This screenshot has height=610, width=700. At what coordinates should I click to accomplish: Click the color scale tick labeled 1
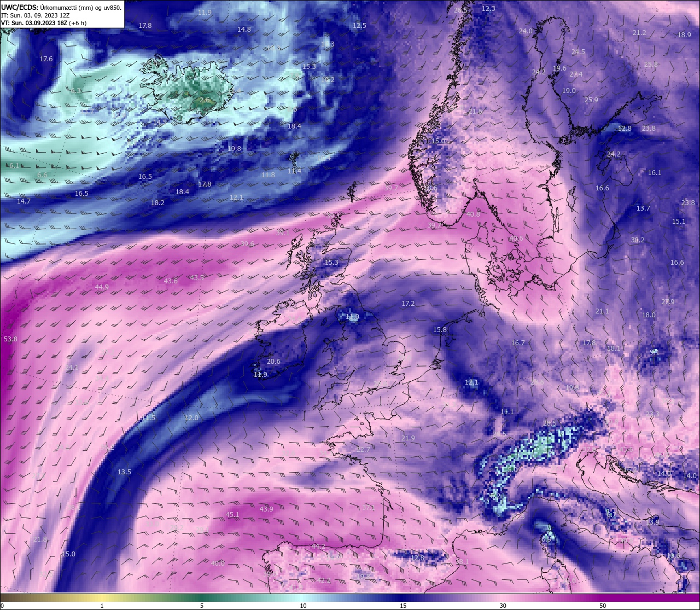102,606
